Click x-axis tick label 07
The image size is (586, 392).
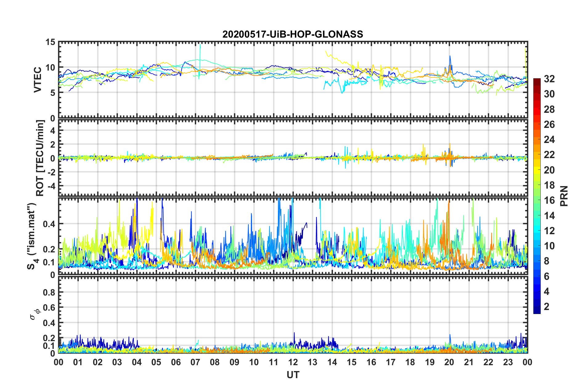[195, 362]
